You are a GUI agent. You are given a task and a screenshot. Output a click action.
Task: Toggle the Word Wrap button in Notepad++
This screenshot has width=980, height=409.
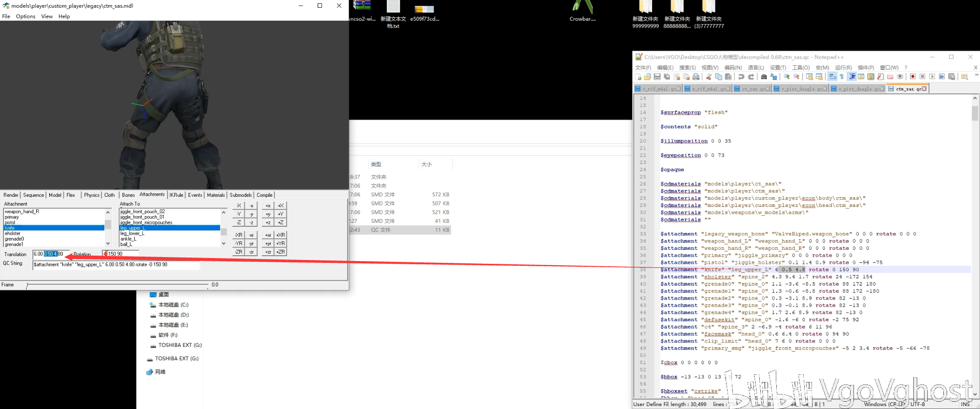[832, 77]
